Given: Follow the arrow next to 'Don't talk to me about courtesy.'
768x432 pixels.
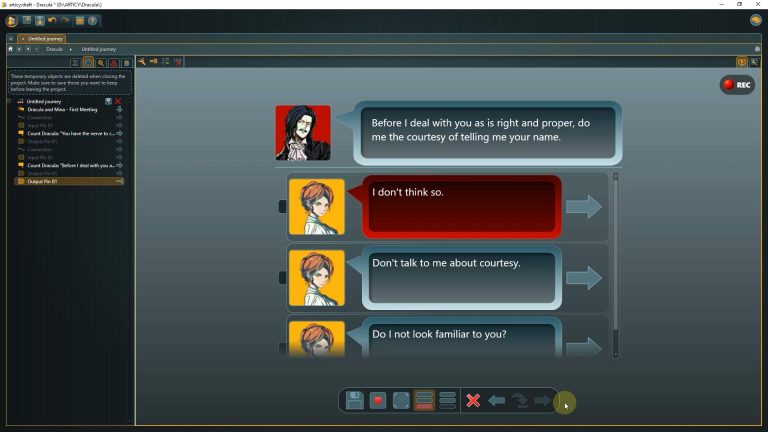Looking at the screenshot, I should tap(583, 278).
